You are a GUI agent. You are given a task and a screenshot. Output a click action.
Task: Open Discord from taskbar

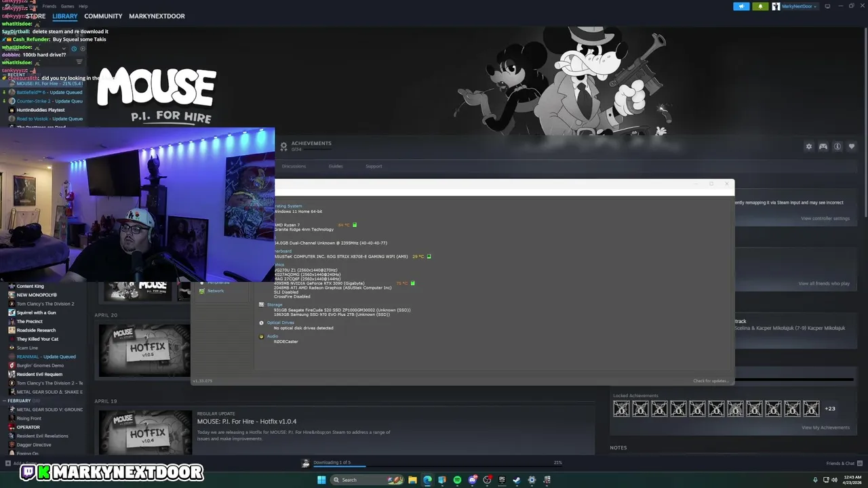click(x=473, y=480)
